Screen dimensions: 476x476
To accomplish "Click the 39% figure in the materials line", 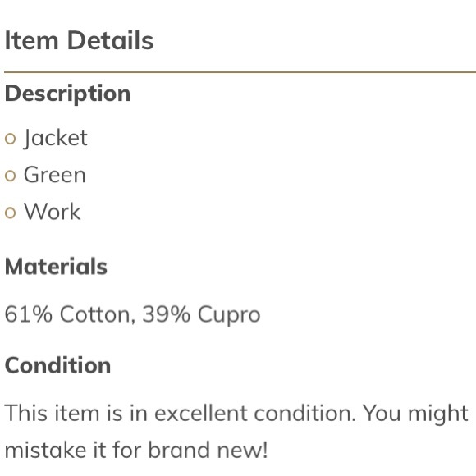I will 167,314.
